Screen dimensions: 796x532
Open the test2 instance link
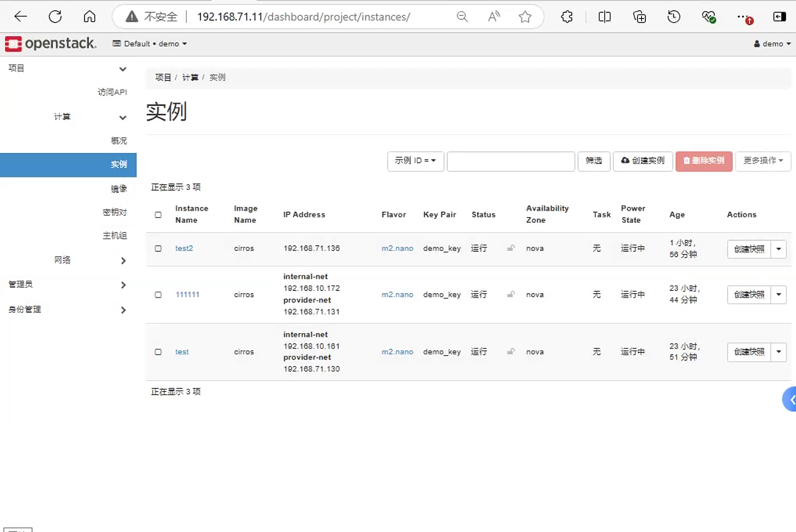(x=184, y=249)
